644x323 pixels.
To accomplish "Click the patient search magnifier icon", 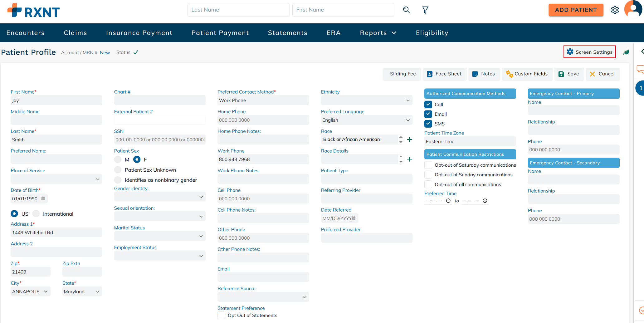I will pyautogui.click(x=406, y=10).
